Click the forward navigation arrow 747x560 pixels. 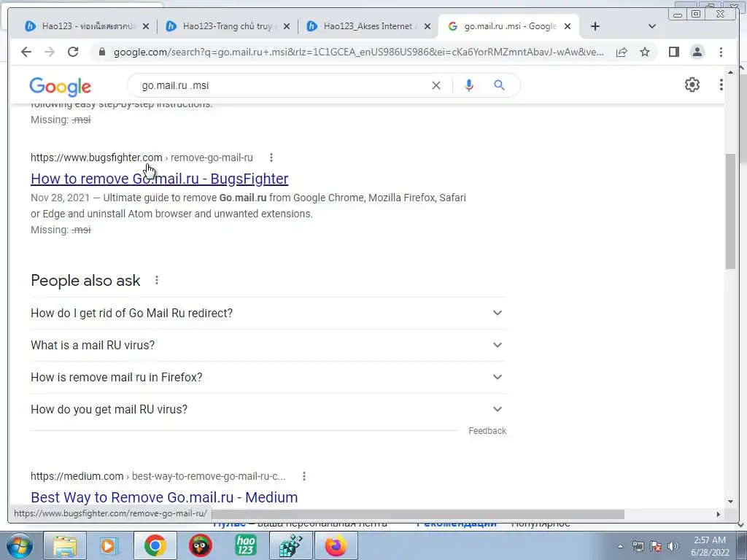coord(50,52)
